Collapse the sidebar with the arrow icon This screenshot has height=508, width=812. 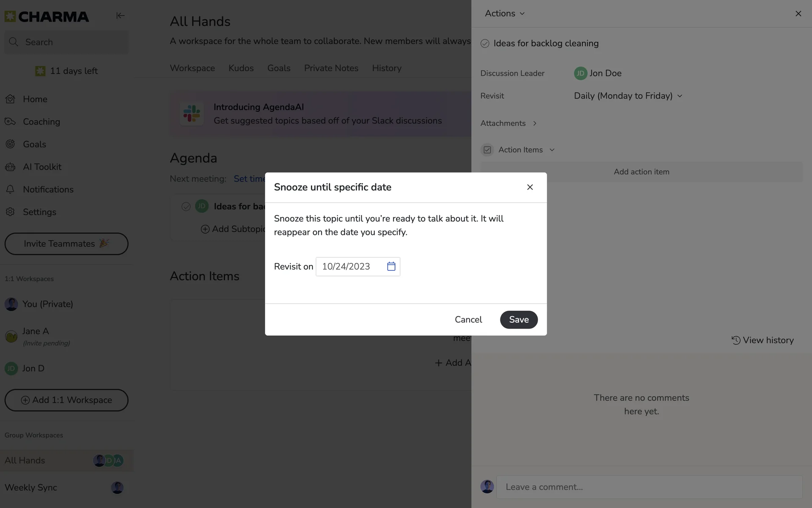(120, 16)
